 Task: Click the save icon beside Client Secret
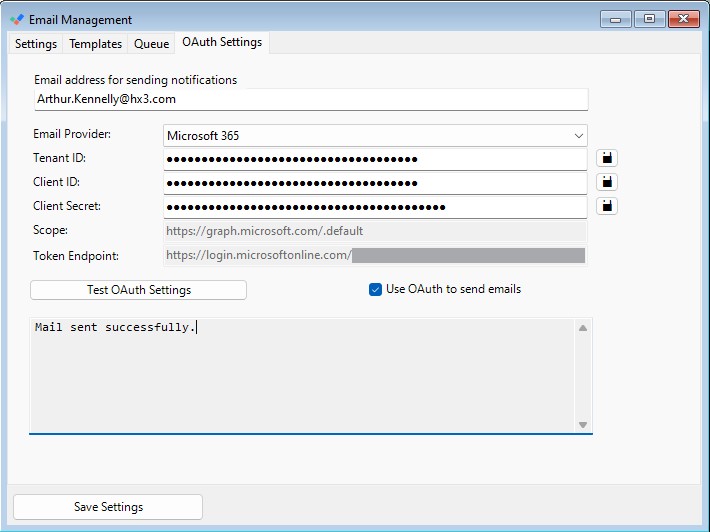coord(607,206)
